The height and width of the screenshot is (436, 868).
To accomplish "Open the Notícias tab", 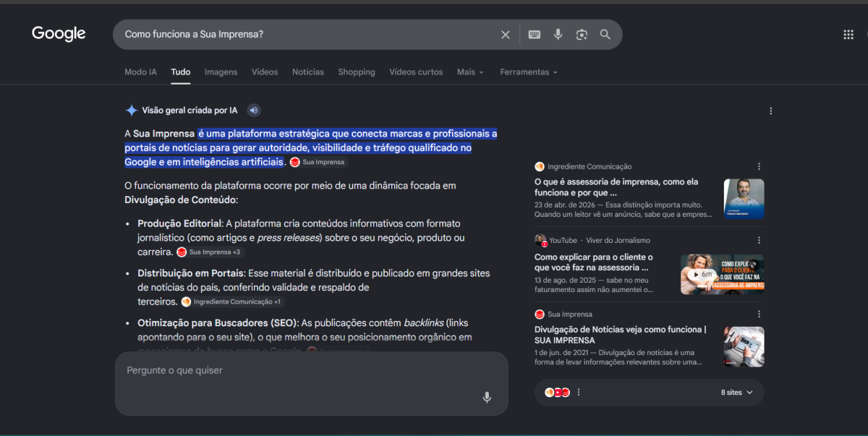I will (x=308, y=72).
